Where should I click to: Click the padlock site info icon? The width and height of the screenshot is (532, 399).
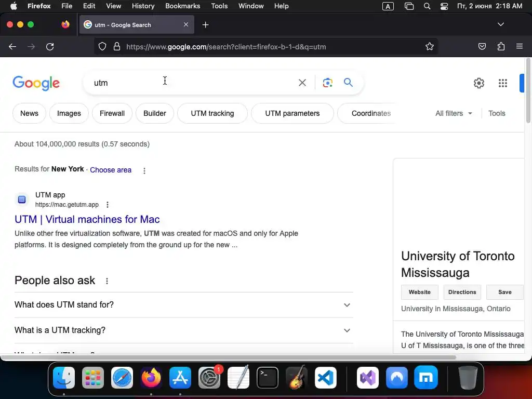pos(117,46)
